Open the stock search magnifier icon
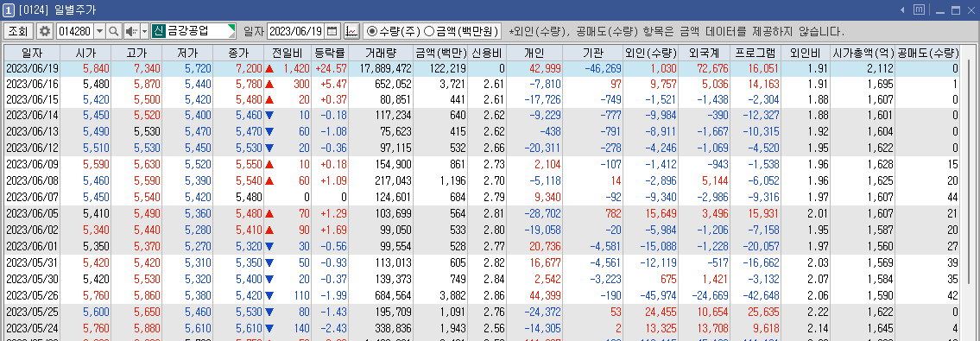The image size is (980, 341). tap(114, 30)
